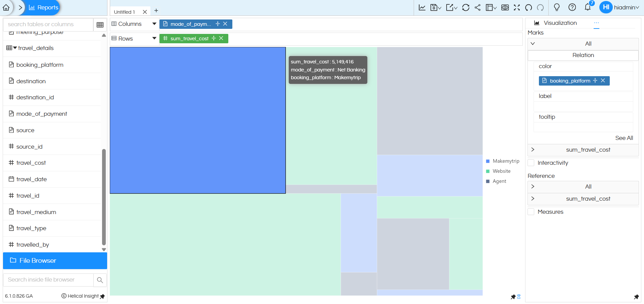Screen dimensions: 644x304
Task: Click the See All link
Action: (x=624, y=138)
